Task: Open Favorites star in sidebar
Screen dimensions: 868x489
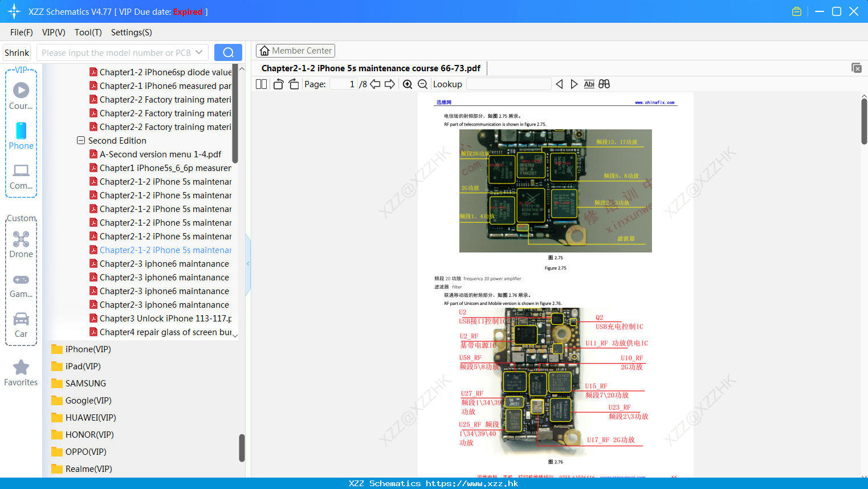Action: (21, 373)
